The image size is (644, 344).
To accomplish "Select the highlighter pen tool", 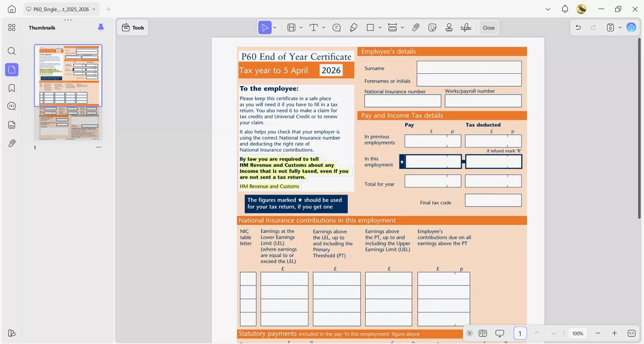I will click(354, 28).
